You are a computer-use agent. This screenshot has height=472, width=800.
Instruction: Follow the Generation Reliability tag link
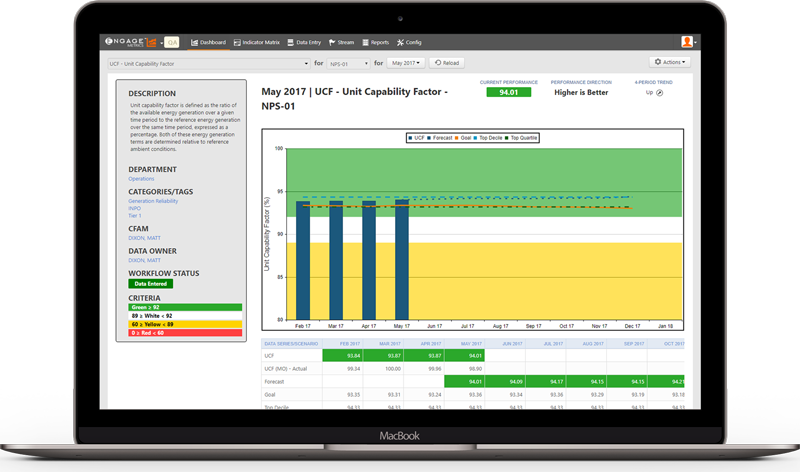(154, 201)
